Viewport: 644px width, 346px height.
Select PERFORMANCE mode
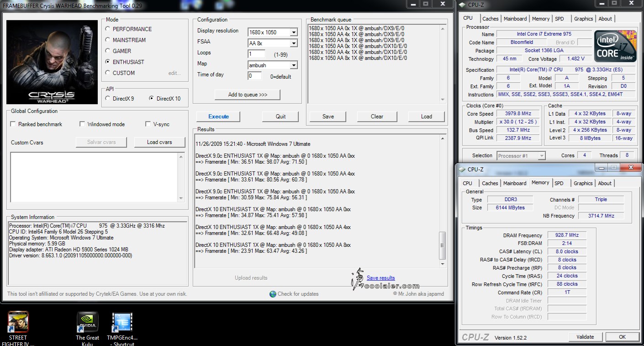(x=108, y=29)
